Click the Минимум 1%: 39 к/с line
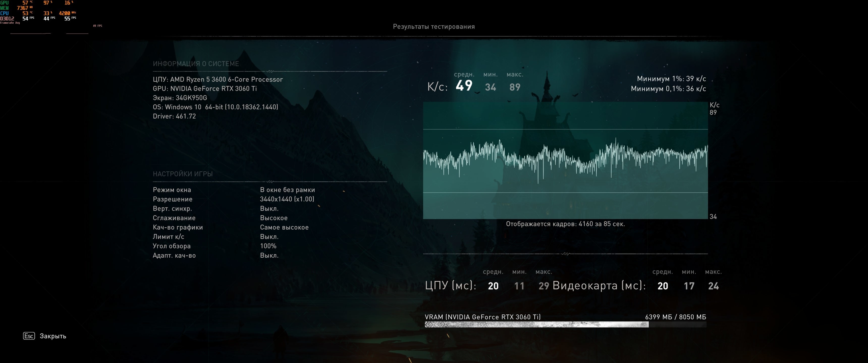Image resolution: width=868 pixels, height=363 pixels. [x=671, y=79]
